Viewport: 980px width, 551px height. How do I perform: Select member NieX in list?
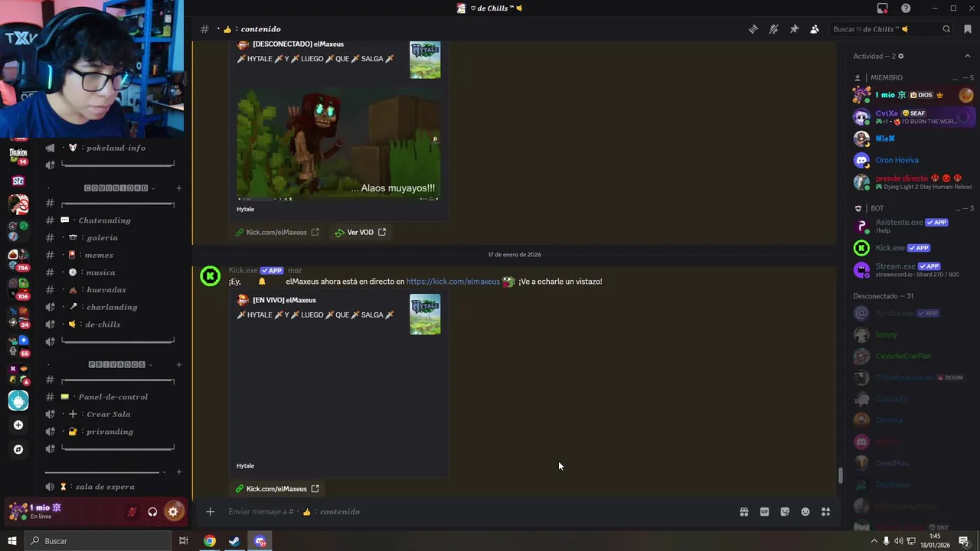click(913, 139)
